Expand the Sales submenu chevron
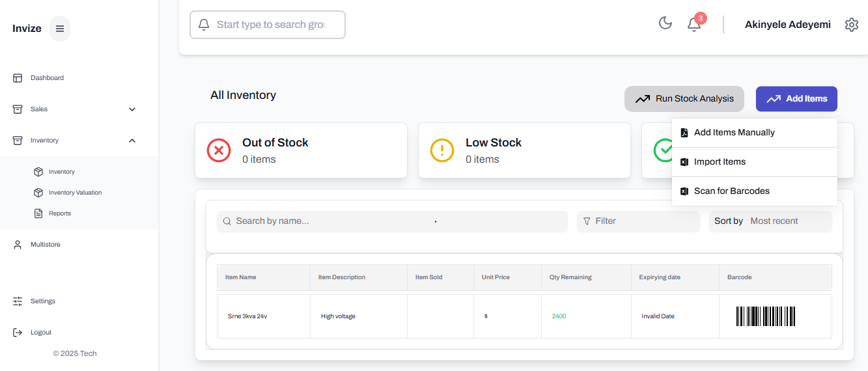 point(132,109)
